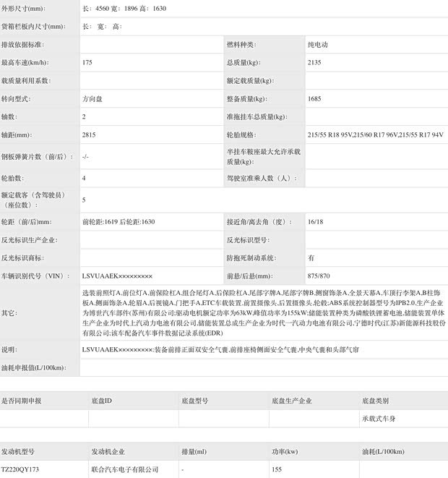
Task: Select wheelbase value 2815
Action: coord(89,135)
